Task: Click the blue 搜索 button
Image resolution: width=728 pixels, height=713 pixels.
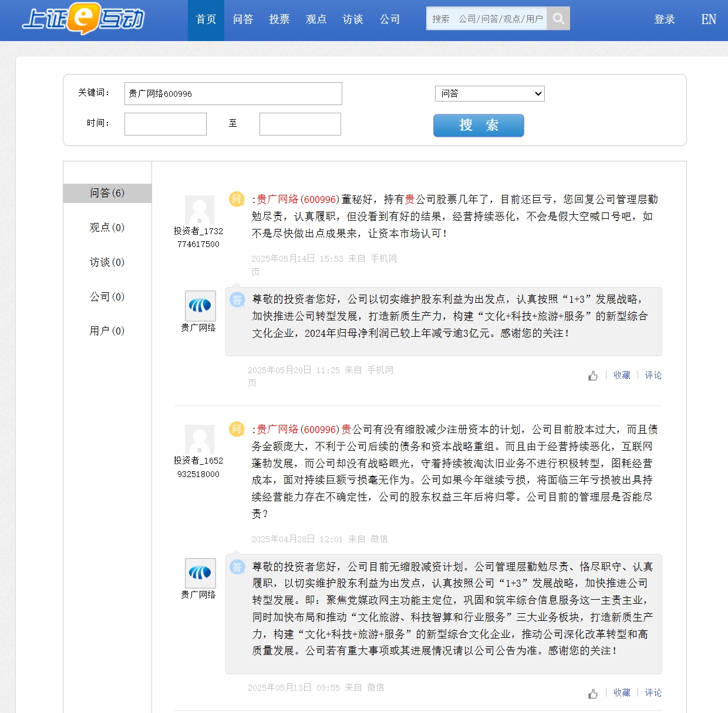Action: click(x=478, y=126)
